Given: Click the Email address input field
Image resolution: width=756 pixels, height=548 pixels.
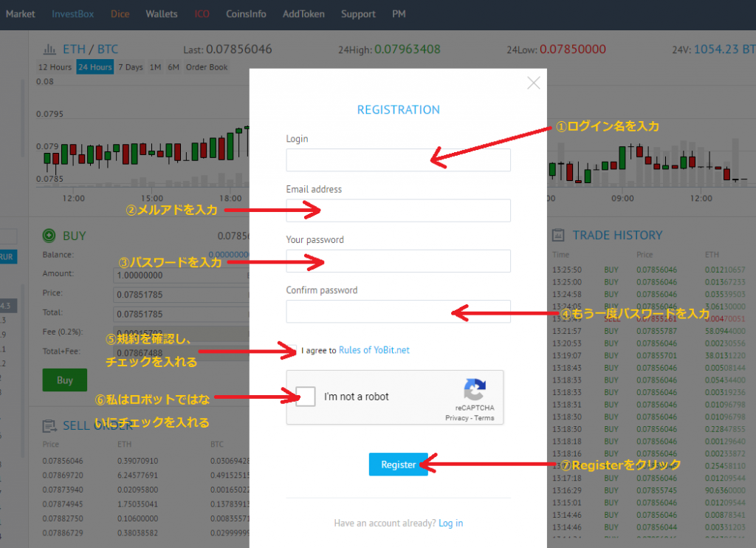Looking at the screenshot, I should pos(398,210).
